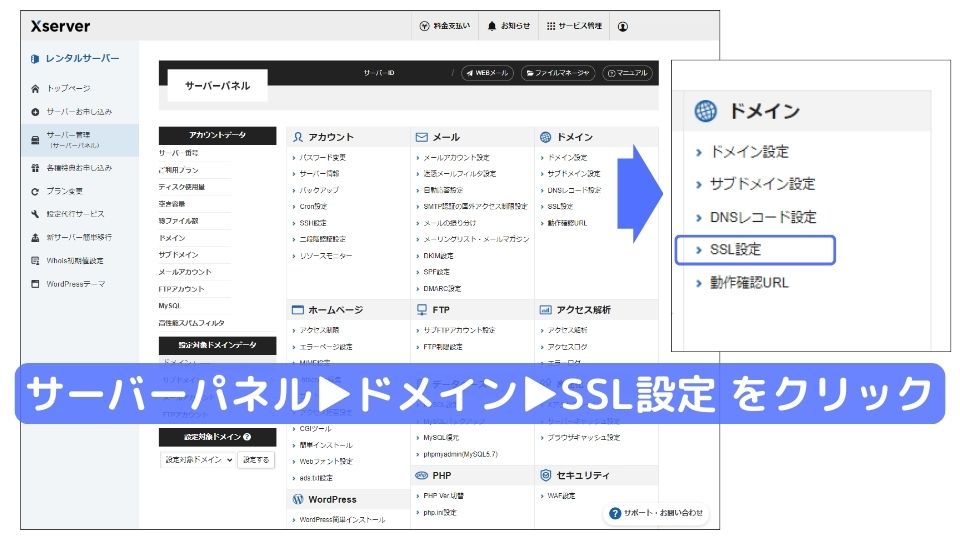Viewport: 960px width, 540px height.
Task: Open the phpmyadmin(MySQL5.7) link
Action: [x=460, y=455]
